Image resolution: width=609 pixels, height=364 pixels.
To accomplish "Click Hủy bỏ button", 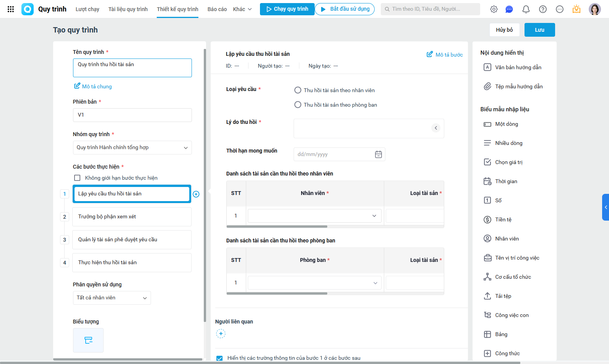I will click(505, 30).
